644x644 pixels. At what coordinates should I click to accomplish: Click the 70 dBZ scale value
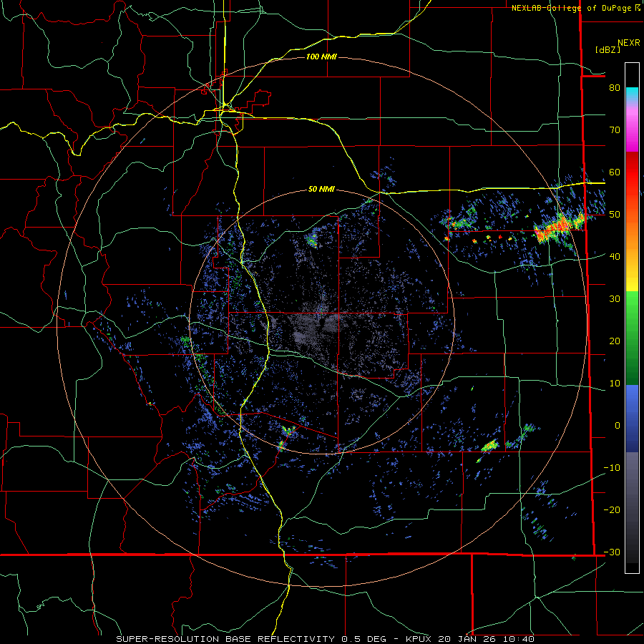tap(615, 130)
